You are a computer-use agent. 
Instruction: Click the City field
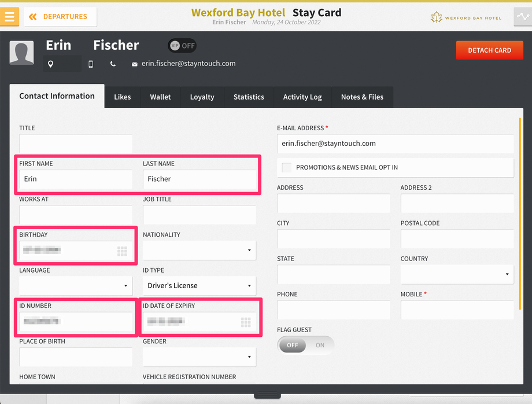(x=334, y=238)
